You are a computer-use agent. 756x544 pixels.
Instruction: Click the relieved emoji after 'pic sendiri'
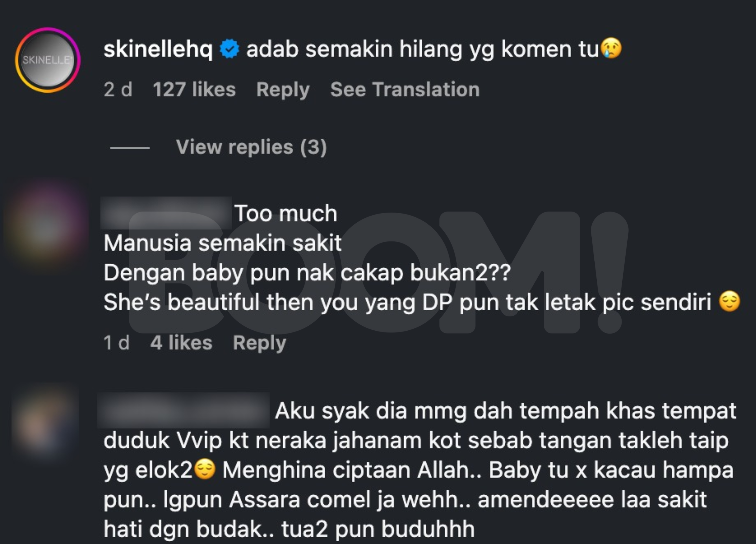click(729, 302)
